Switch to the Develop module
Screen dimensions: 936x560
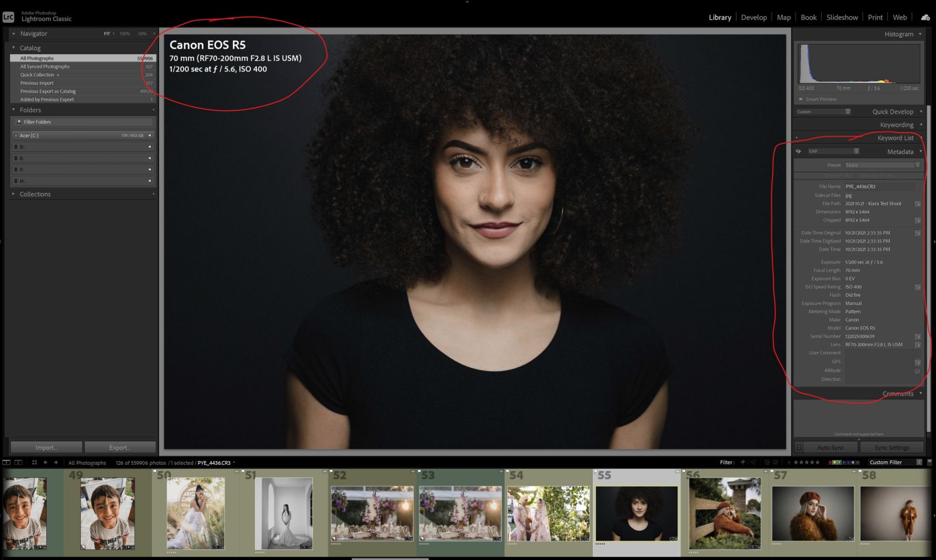753,17
